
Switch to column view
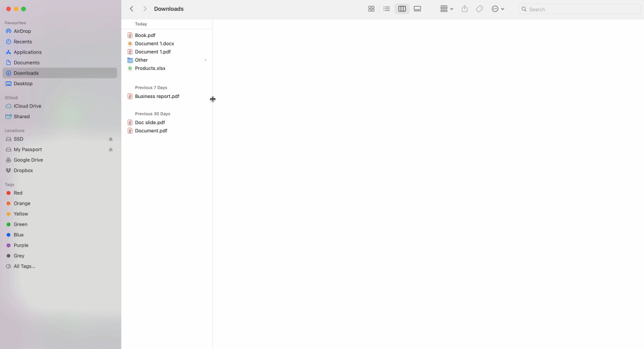pos(402,9)
